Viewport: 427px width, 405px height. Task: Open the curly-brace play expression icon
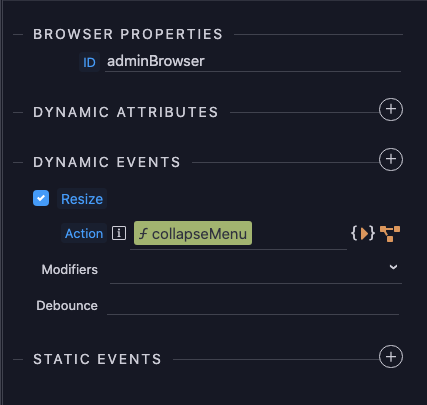click(x=363, y=233)
